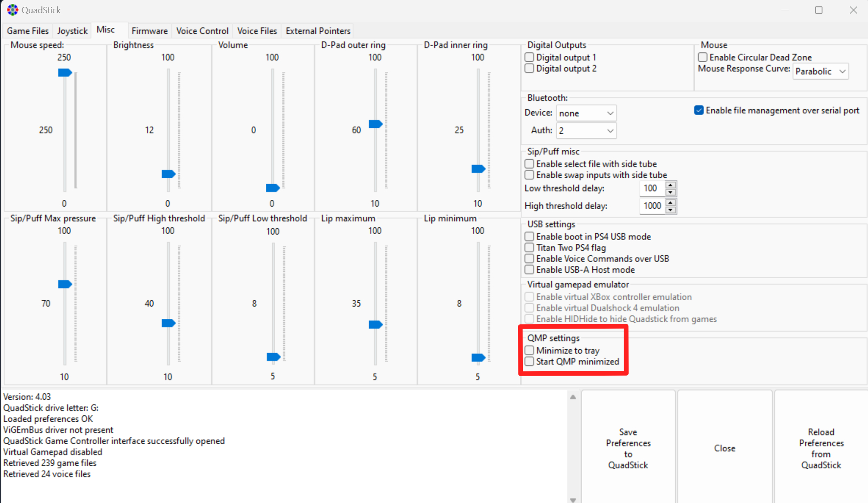
Task: Click up arrow on Low threshold delay
Action: pyautogui.click(x=671, y=185)
